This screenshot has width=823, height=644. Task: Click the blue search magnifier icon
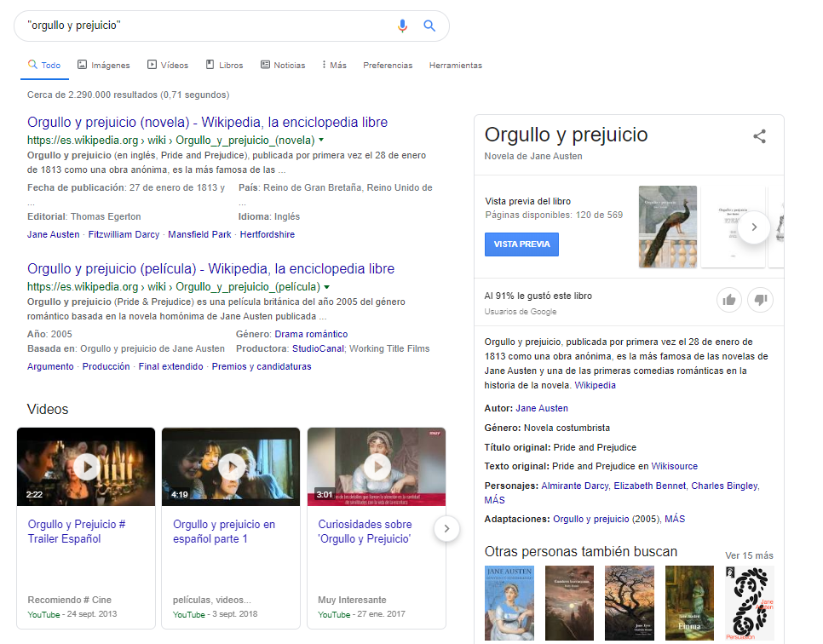pos(429,26)
